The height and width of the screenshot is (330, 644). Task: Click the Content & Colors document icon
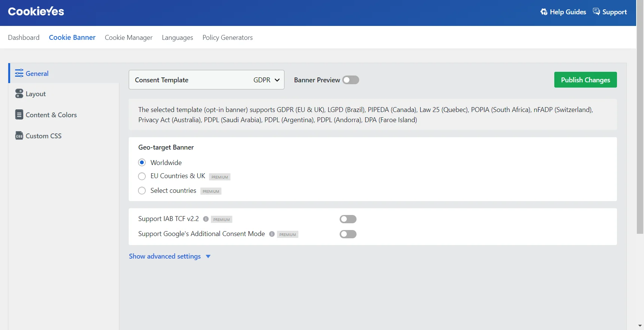tap(19, 115)
